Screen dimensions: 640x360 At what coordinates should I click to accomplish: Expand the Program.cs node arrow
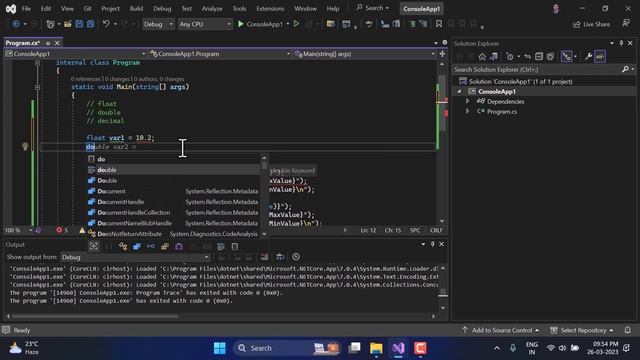pos(468,111)
